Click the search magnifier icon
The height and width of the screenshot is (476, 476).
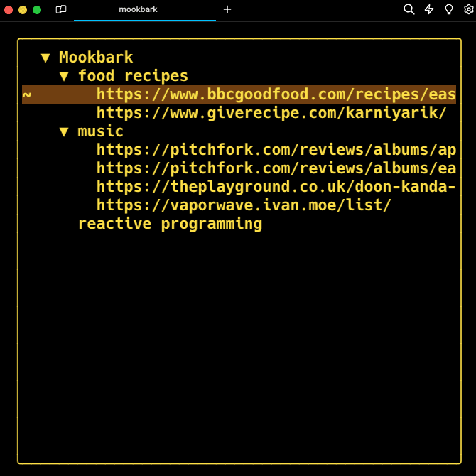[x=409, y=9]
